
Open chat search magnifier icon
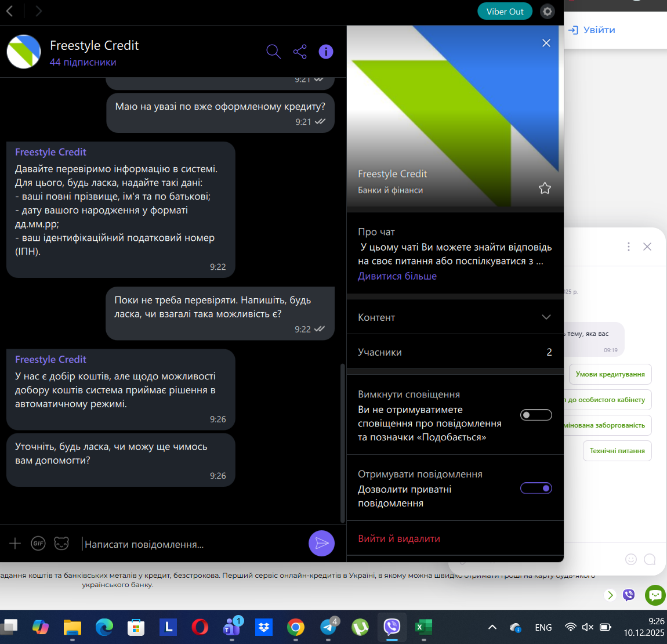(274, 52)
